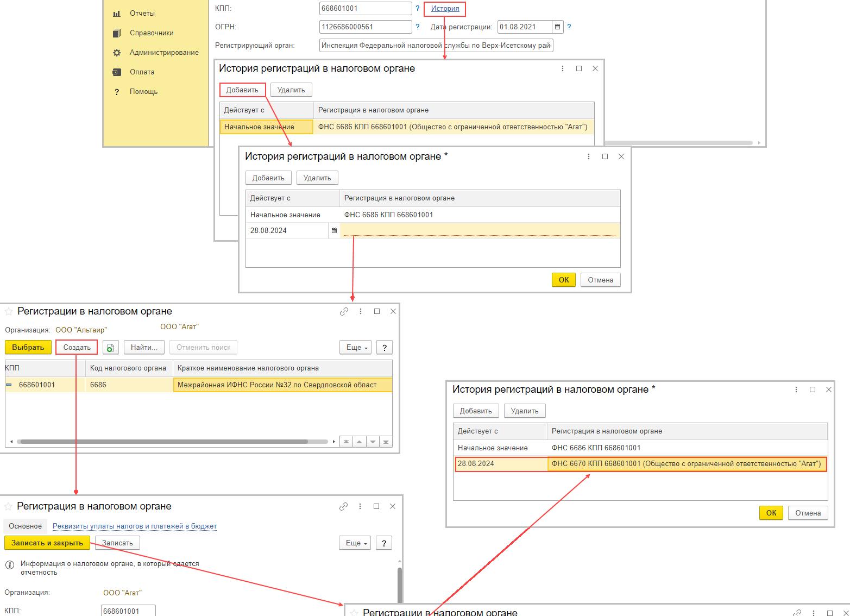Screen dimensions: 850x616
Task: Click Удалить in the right История регистраций window
Action: pos(525,411)
